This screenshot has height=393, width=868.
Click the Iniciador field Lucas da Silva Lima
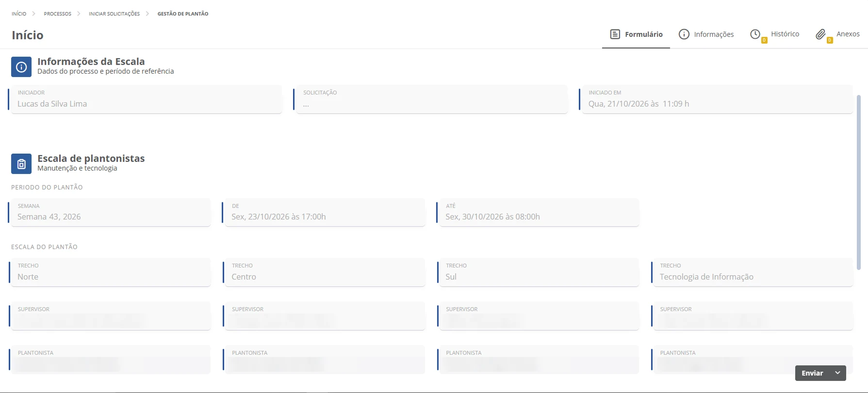(x=146, y=99)
